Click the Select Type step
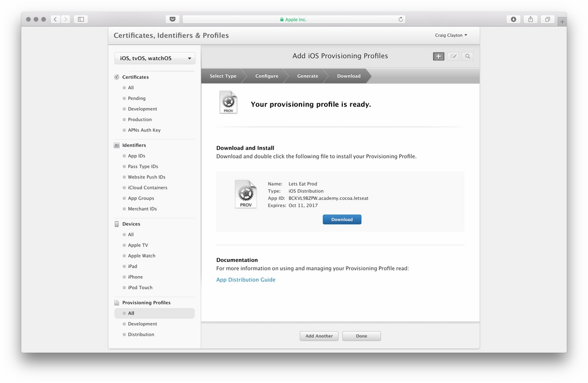The width and height of the screenshot is (588, 383). [x=223, y=76]
